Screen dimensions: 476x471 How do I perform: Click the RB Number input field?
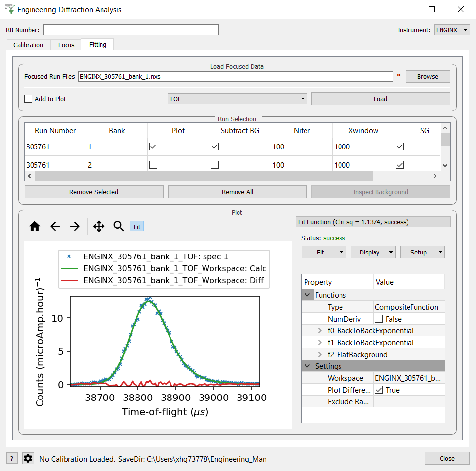click(x=131, y=30)
